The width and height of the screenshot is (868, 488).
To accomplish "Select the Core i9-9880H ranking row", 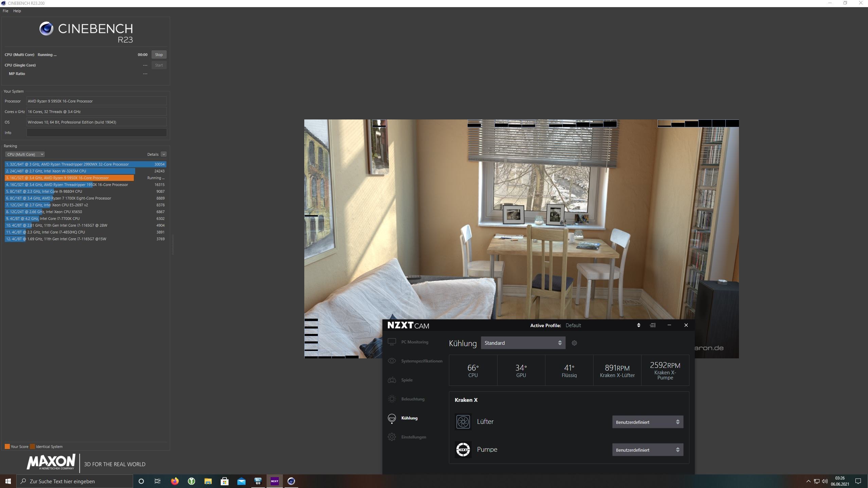I will 86,191.
